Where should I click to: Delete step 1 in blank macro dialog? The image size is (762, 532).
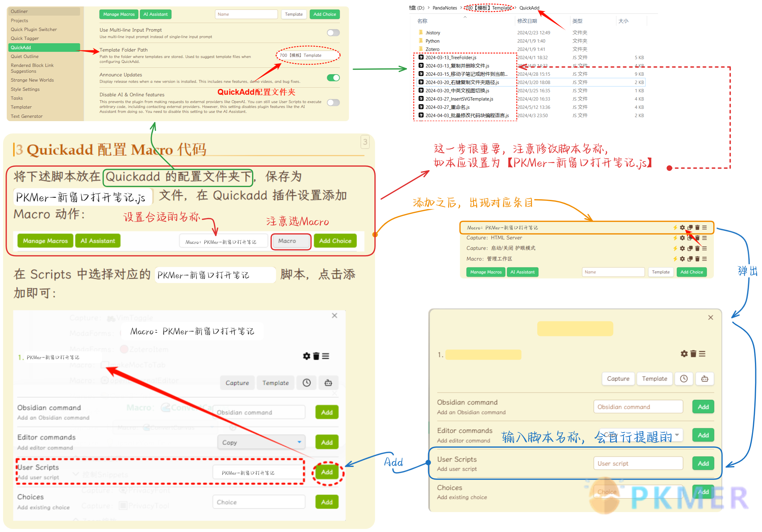point(693,354)
